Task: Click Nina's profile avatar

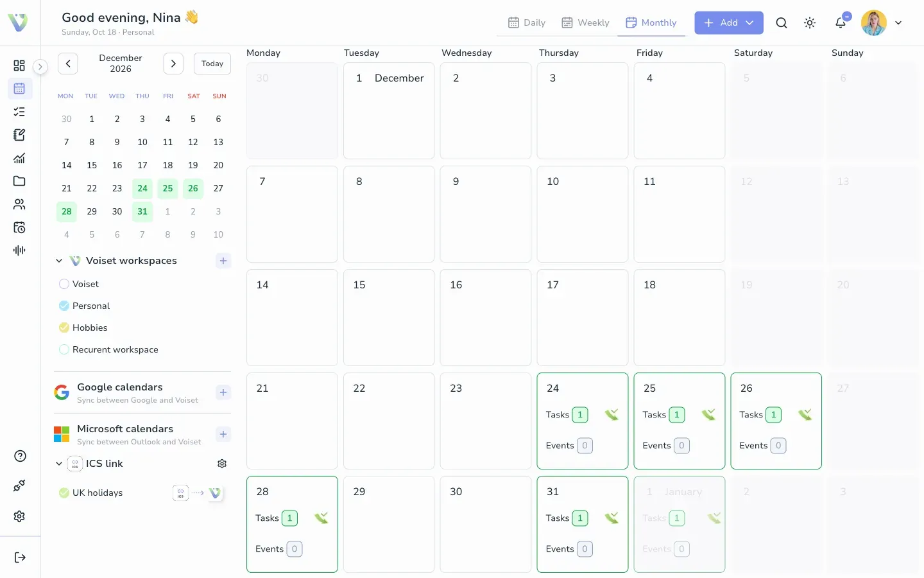Action: pos(873,23)
